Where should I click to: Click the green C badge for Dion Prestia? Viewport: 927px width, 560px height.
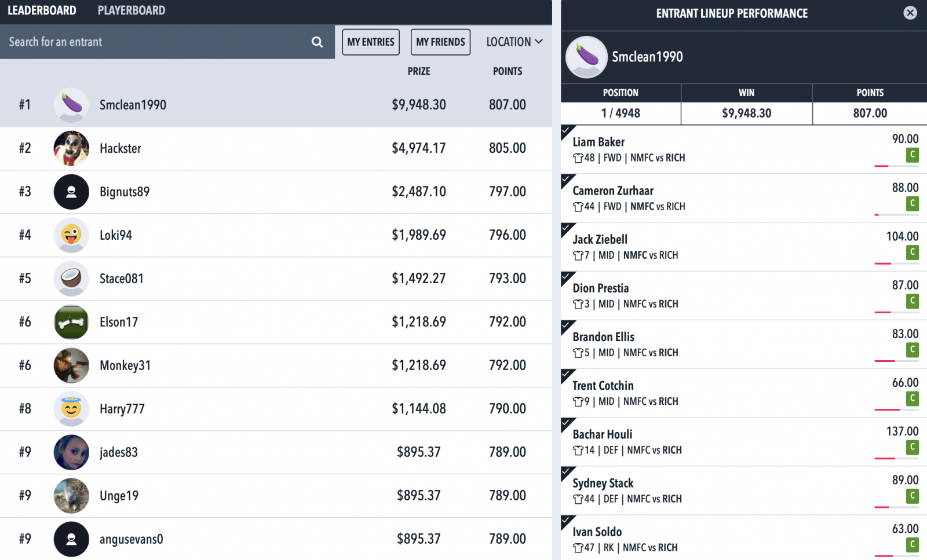click(x=913, y=301)
